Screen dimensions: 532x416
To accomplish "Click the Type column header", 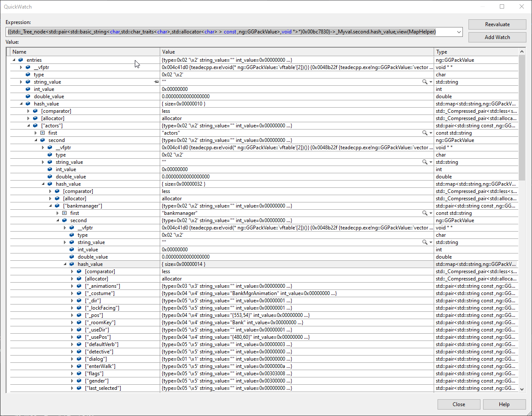I will coord(477,52).
